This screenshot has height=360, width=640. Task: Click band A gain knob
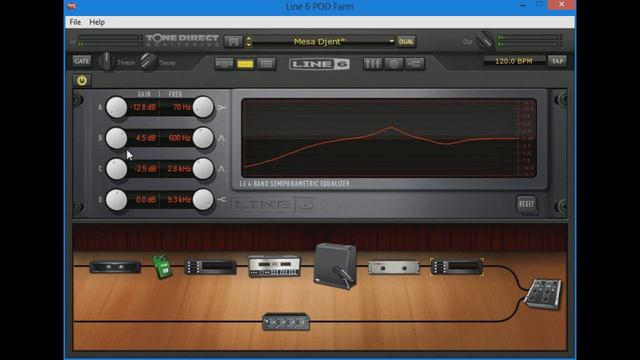pyautogui.click(x=116, y=107)
